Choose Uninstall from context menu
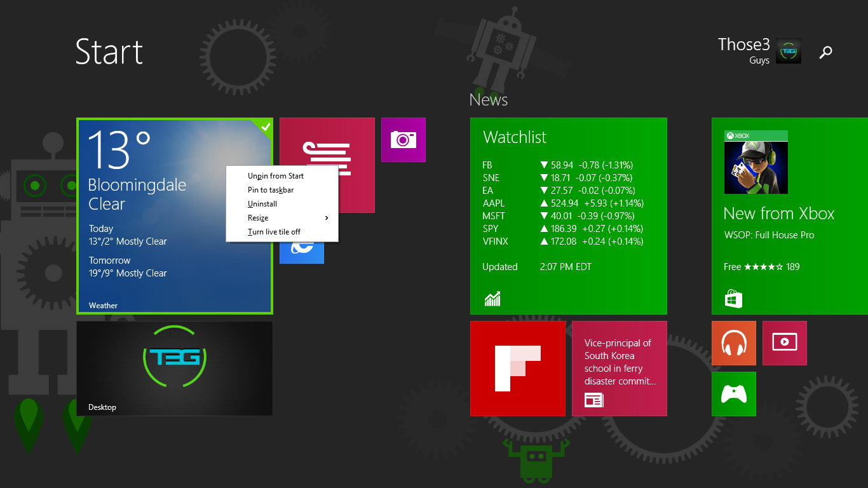The width and height of the screenshot is (868, 488). click(262, 204)
